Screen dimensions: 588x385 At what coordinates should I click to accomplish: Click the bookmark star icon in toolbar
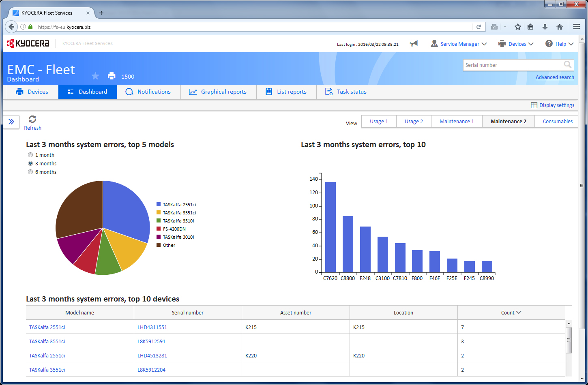tap(518, 27)
